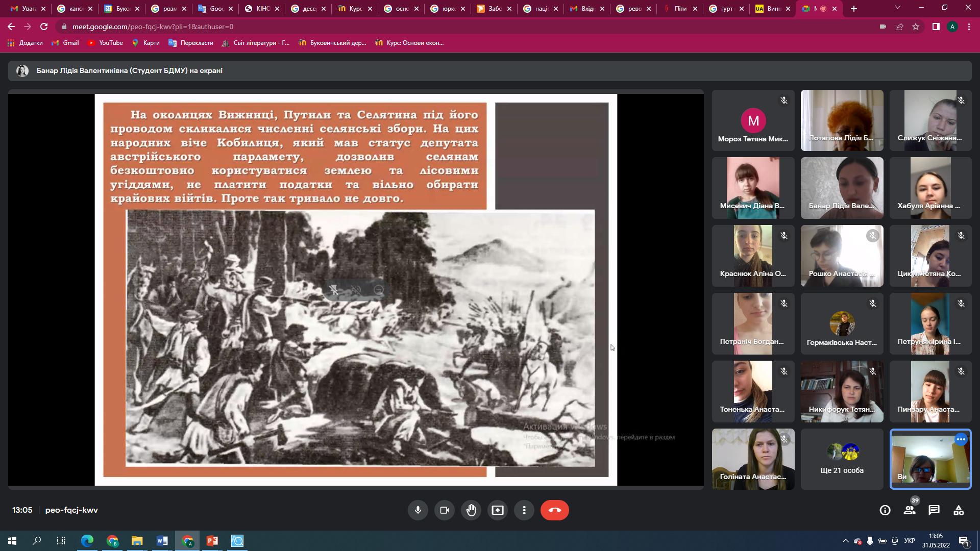Toggle the microphone in the call controls
The image size is (980, 551).
418,510
